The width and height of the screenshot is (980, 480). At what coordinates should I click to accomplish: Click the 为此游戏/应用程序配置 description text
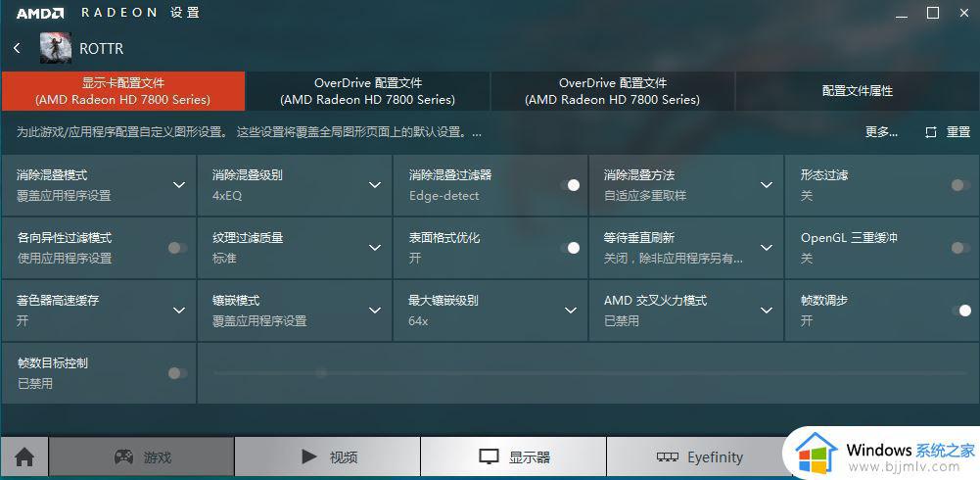click(x=249, y=132)
